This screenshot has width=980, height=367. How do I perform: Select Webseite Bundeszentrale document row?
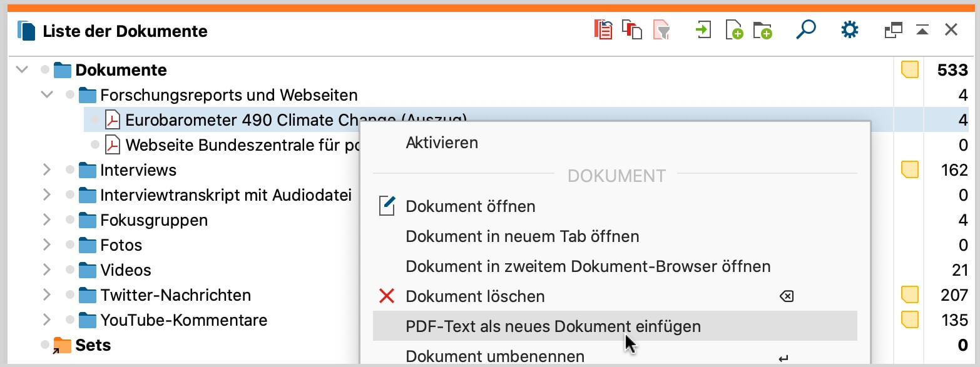242,145
